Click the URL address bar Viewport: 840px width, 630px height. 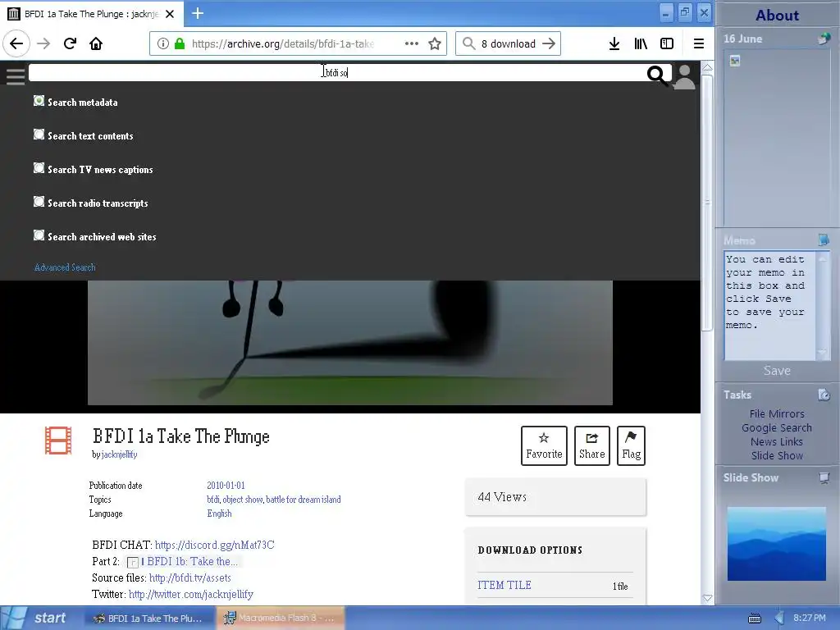(x=297, y=43)
